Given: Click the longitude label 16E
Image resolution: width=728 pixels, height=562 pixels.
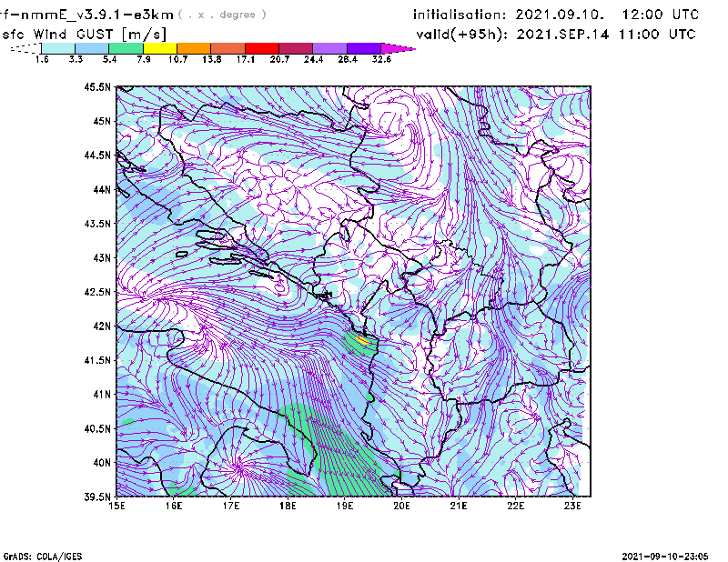Looking at the screenshot, I should pyautogui.click(x=174, y=506).
